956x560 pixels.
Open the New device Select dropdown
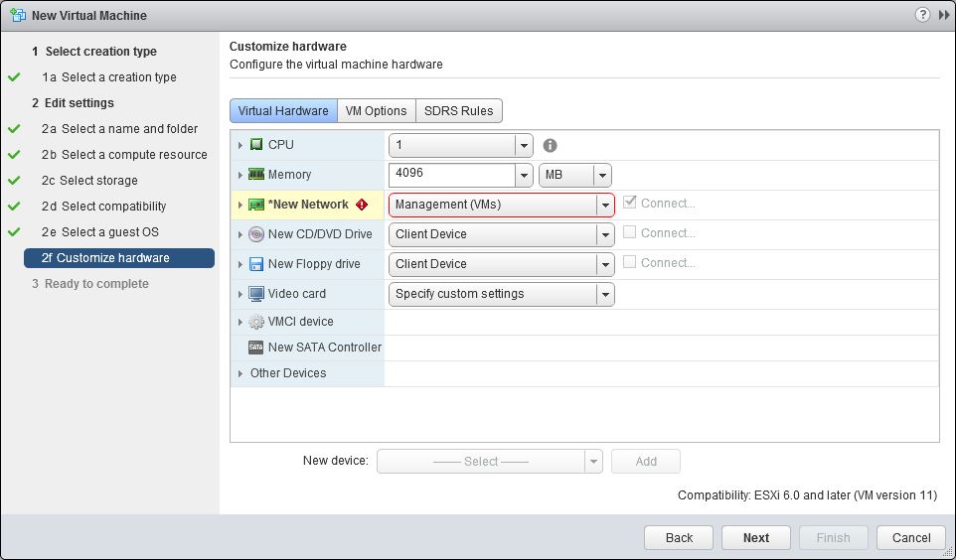490,462
